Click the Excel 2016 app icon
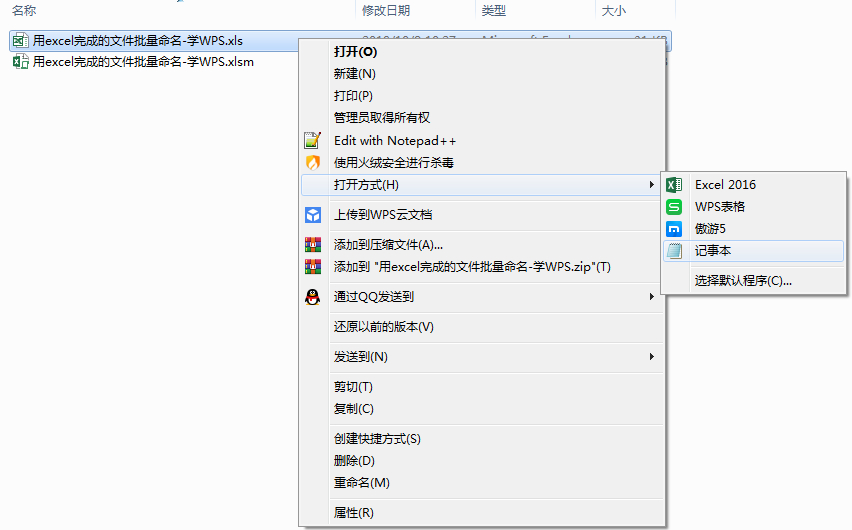852x530 pixels. click(674, 185)
